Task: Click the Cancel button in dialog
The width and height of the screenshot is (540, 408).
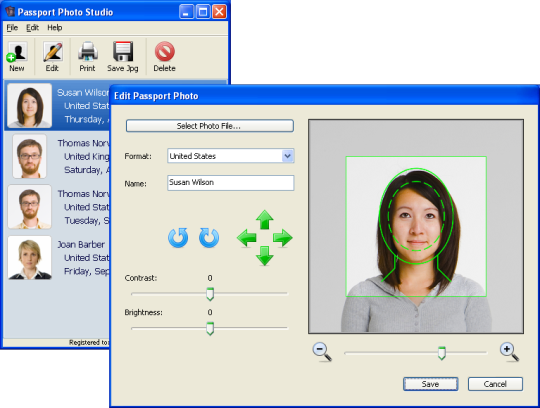Action: 495,384
